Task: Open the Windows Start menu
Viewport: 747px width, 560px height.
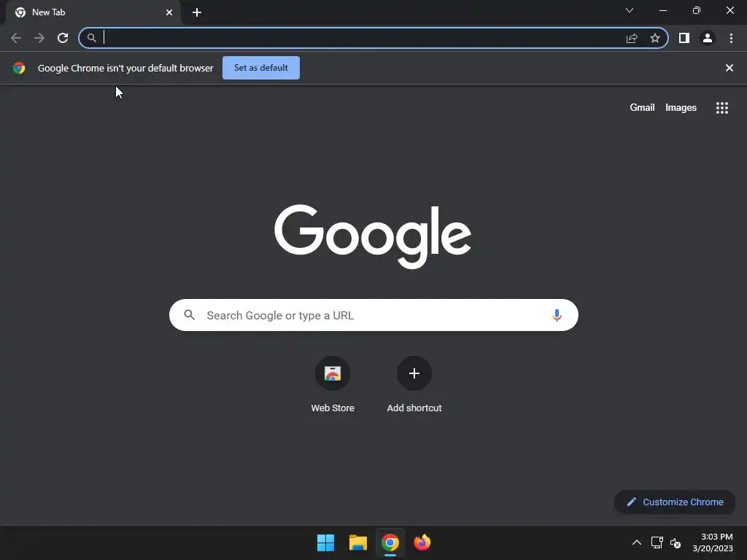Action: (326, 542)
